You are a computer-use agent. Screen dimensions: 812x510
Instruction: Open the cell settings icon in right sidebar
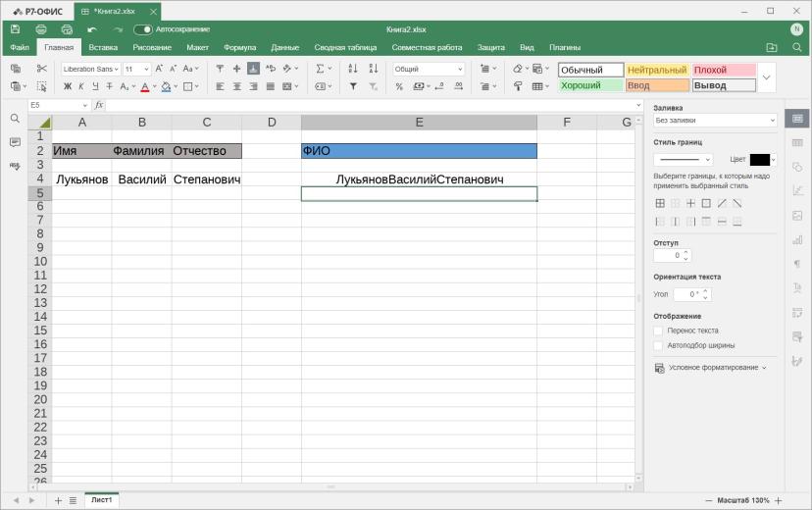(x=797, y=119)
